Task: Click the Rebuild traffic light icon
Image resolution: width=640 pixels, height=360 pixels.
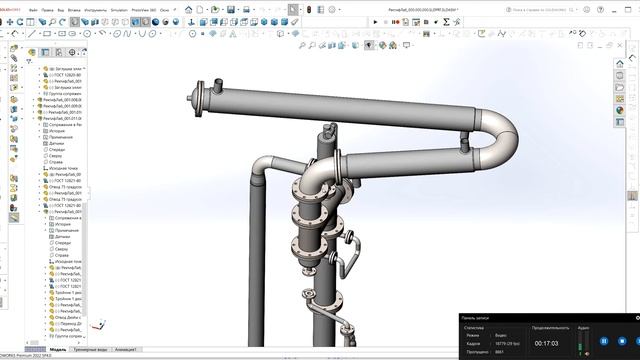Action: click(309, 9)
